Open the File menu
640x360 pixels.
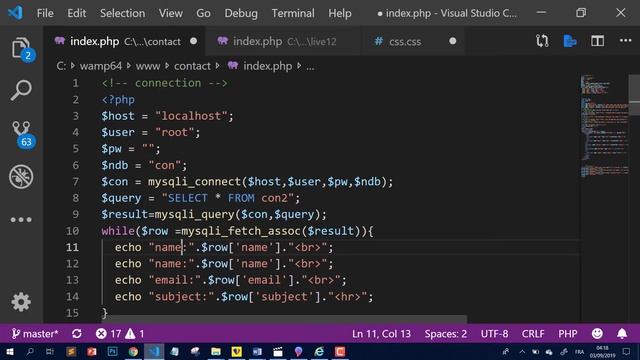pos(45,13)
